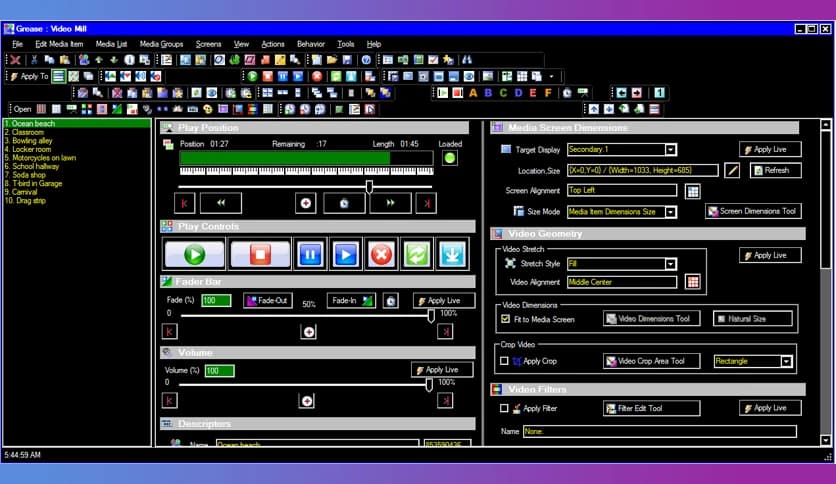This screenshot has height=484, width=836.
Task: Click the Natural Size button
Action: pyautogui.click(x=752, y=319)
